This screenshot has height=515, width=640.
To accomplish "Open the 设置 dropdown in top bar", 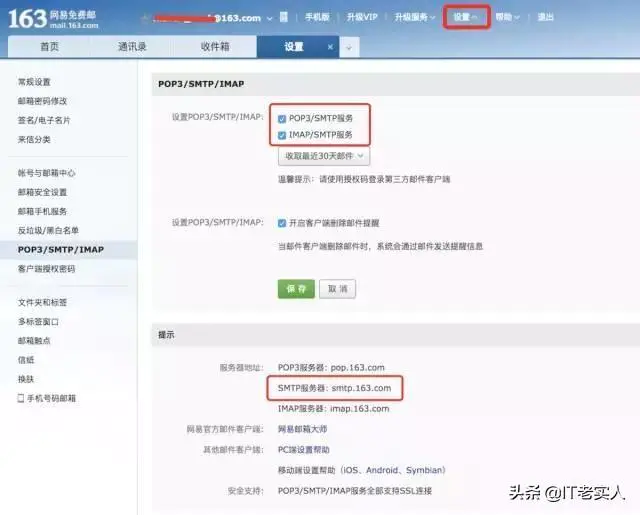I will [x=466, y=17].
